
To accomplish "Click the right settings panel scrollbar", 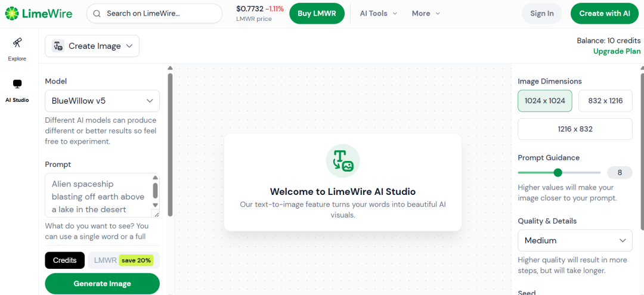I will (x=642, y=151).
